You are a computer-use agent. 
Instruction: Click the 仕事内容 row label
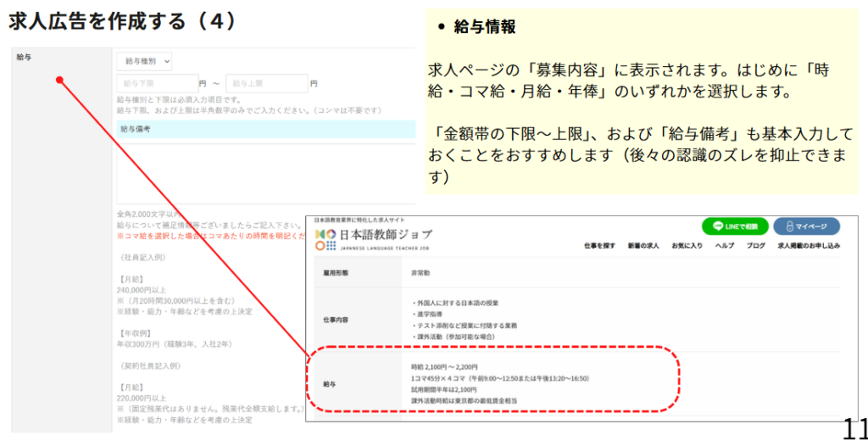tap(337, 320)
